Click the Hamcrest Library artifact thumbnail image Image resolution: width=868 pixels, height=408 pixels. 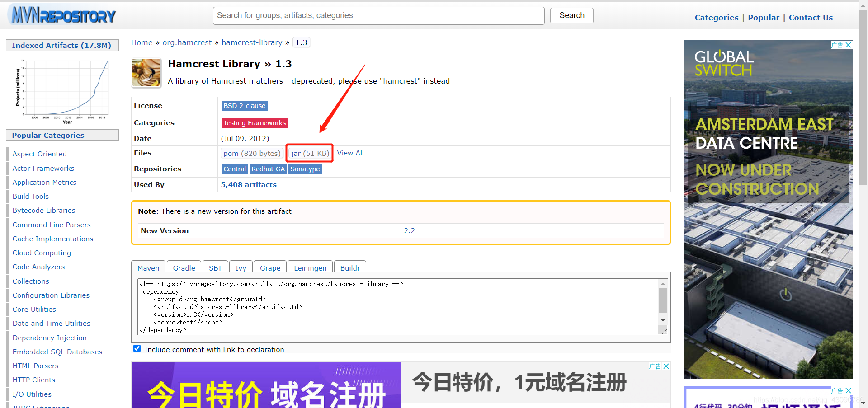[146, 72]
